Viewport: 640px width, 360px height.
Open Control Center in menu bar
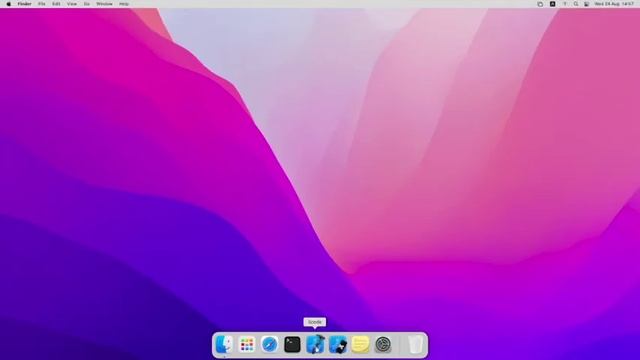tap(587, 4)
